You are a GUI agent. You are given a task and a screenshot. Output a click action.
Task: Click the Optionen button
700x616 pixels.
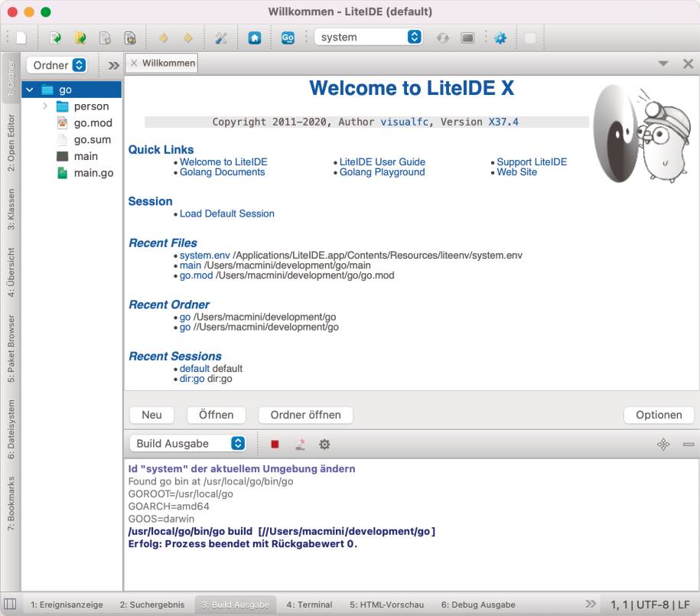point(659,415)
